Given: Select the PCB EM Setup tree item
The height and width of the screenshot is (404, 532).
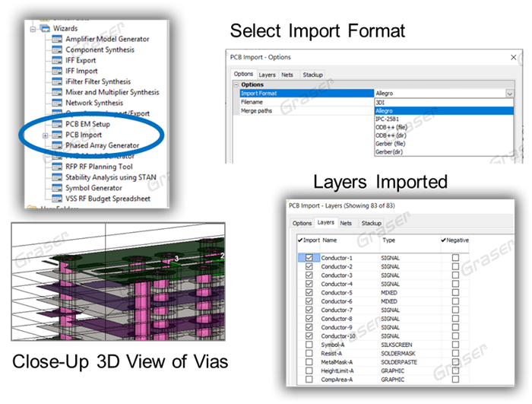Looking at the screenshot, I should [87, 124].
